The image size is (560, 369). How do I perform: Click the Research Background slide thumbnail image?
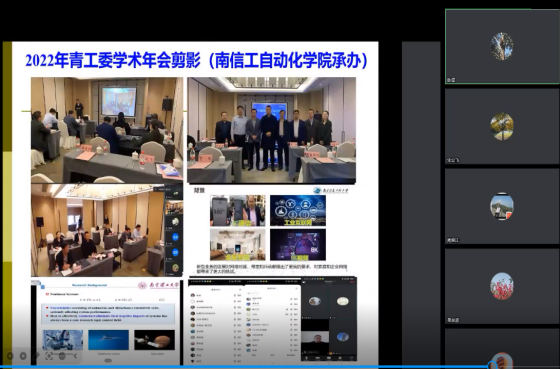[105, 322]
